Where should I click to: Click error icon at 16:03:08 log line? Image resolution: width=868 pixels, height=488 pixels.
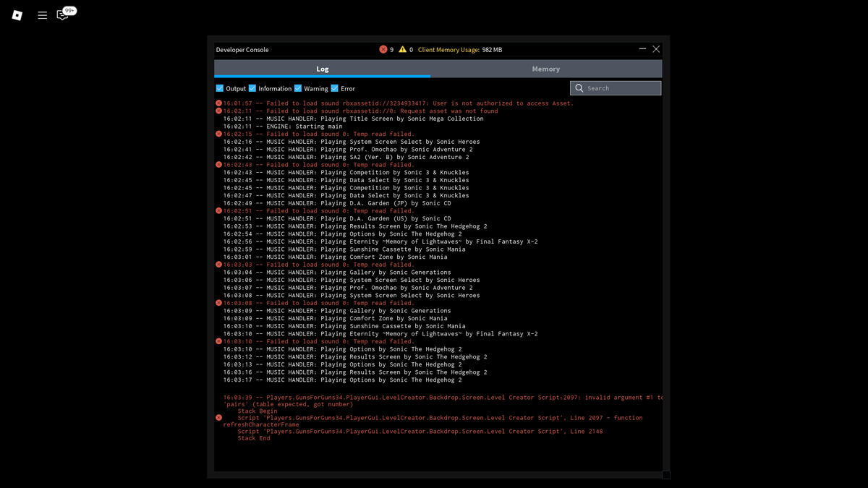point(218,303)
